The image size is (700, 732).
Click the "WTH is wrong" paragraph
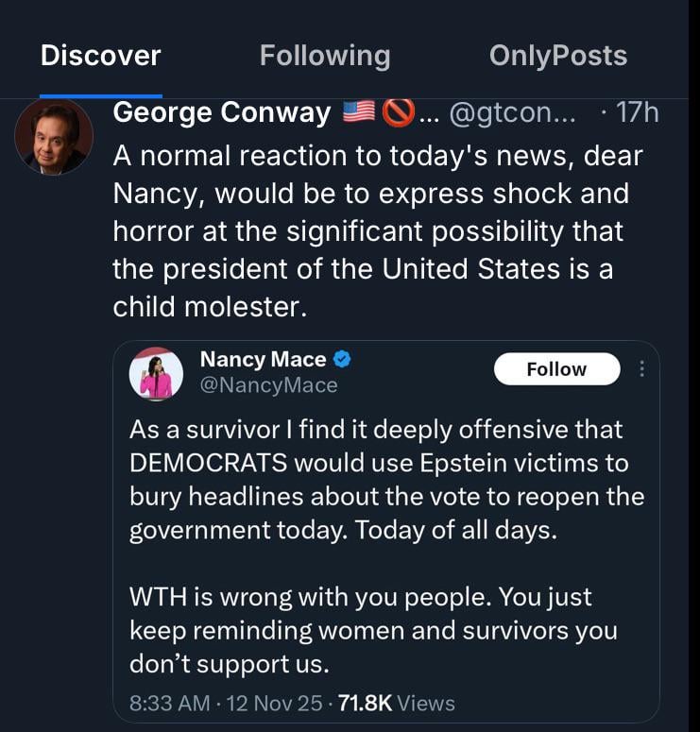(373, 630)
